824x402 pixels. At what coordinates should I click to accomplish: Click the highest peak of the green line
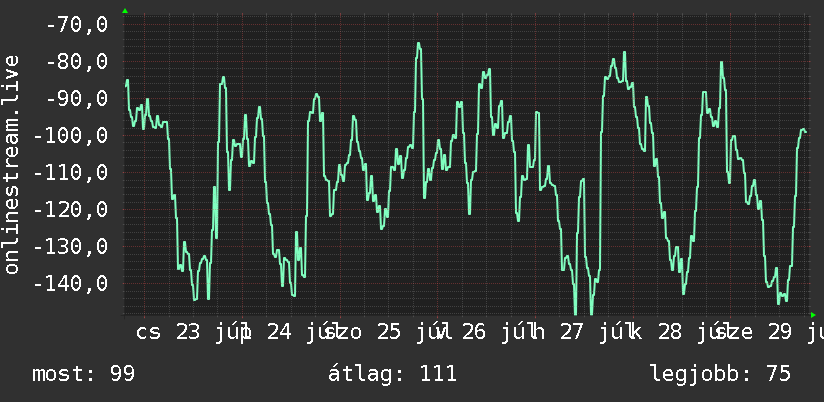point(419,44)
